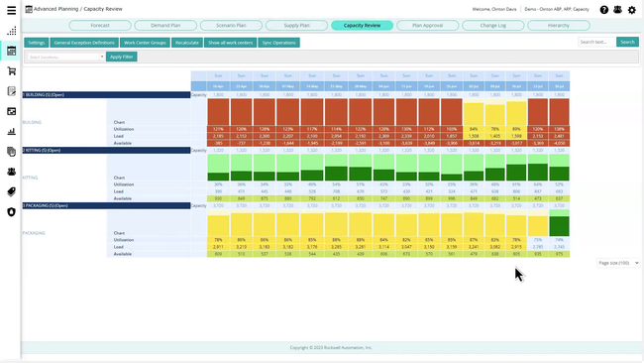Open the stepped dots chart sidebar icon

12,31
